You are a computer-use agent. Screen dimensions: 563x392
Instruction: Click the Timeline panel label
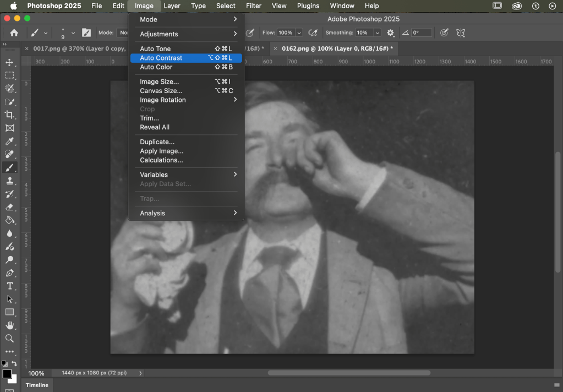point(37,385)
